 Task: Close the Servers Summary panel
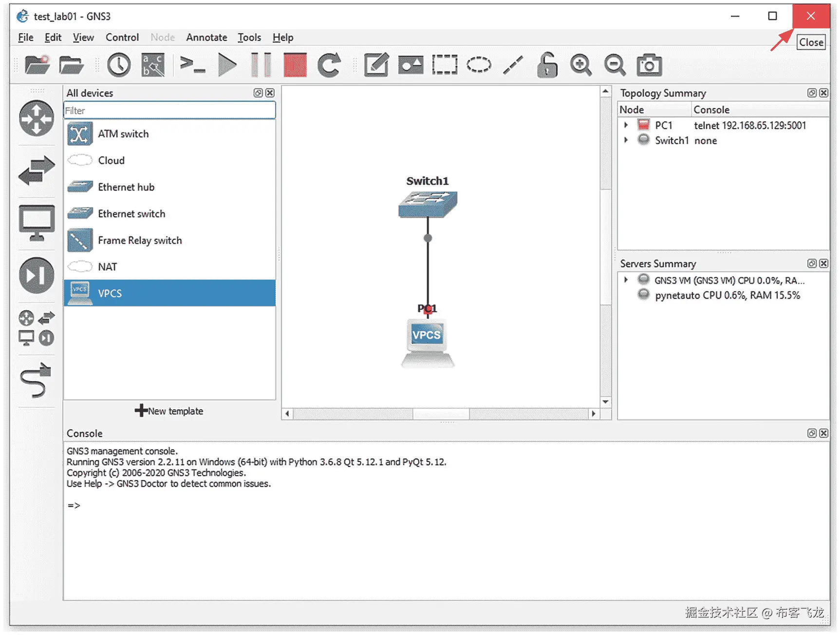pos(823,264)
